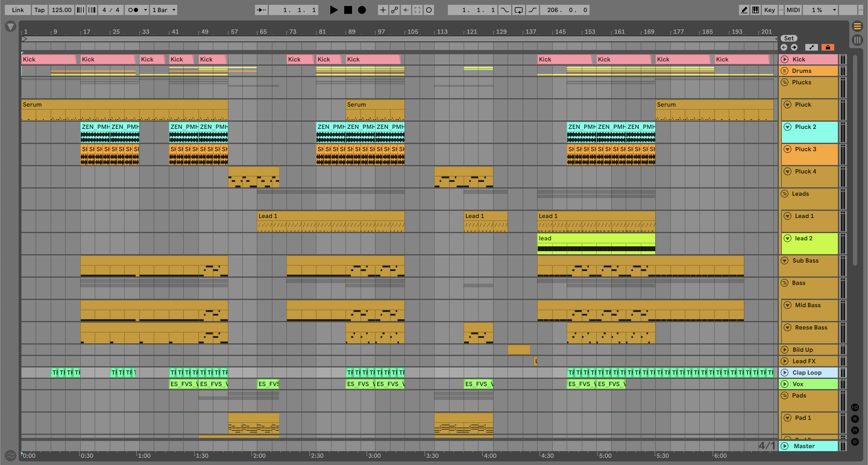
Task: Click the 125.00 tempo field
Action: [x=61, y=10]
